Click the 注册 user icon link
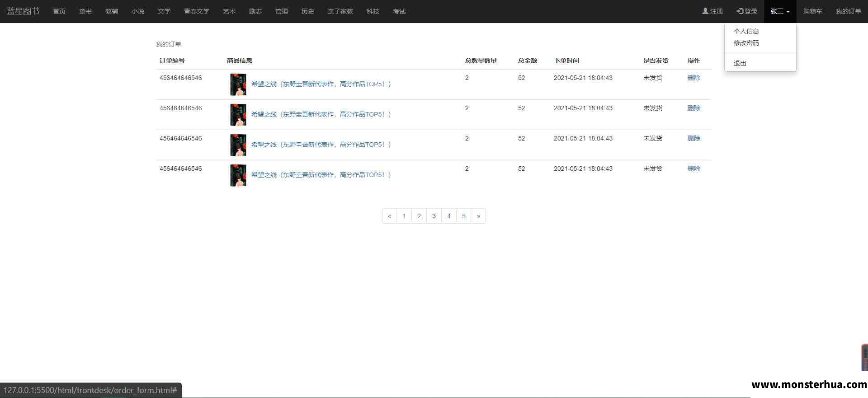 [712, 11]
